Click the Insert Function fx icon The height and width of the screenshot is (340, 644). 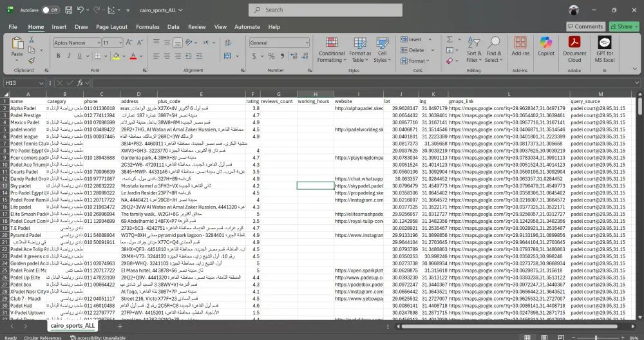(x=80, y=83)
